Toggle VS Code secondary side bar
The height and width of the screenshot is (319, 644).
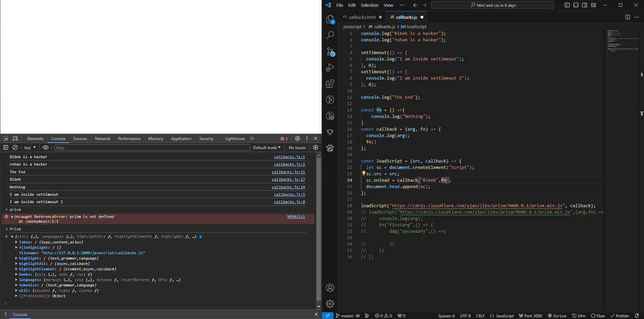coord(585,5)
